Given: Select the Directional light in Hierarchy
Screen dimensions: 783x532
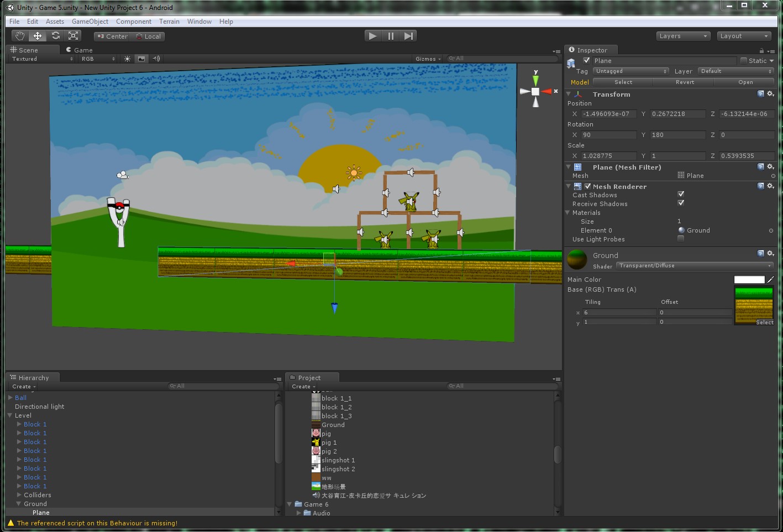Looking at the screenshot, I should 39,407.
